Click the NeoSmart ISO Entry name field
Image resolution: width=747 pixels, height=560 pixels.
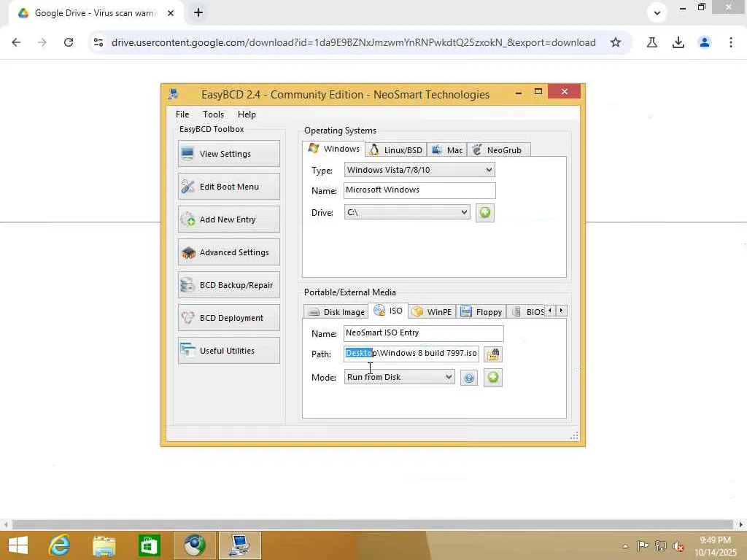pyautogui.click(x=424, y=332)
